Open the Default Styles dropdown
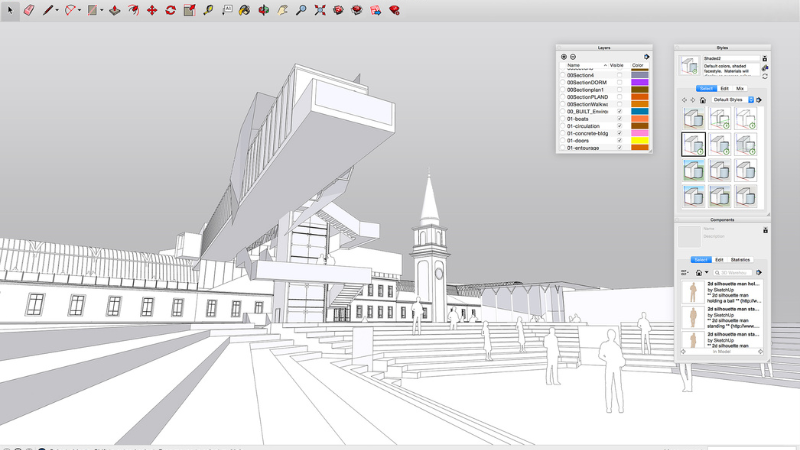 [x=732, y=100]
